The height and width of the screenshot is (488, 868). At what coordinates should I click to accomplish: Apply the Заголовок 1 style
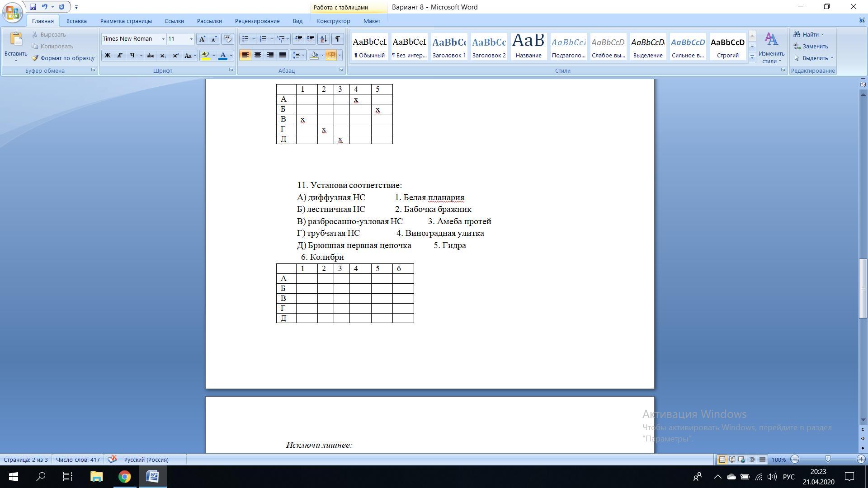tap(449, 47)
